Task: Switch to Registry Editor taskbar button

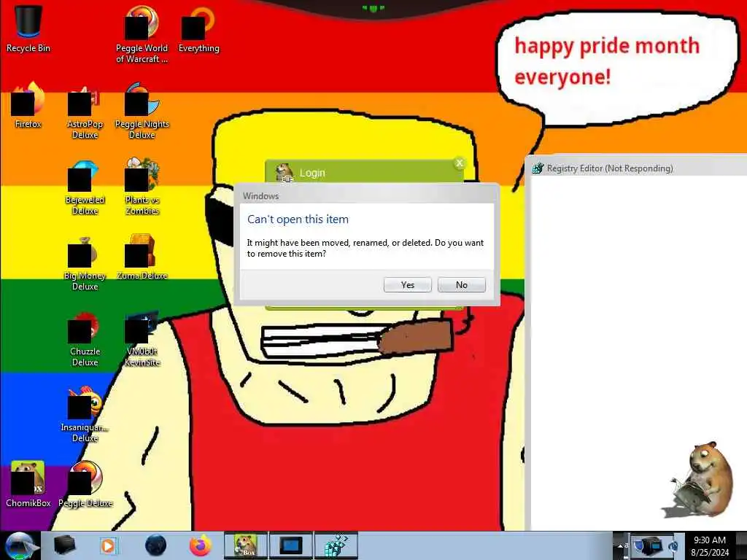Action: [x=336, y=545]
